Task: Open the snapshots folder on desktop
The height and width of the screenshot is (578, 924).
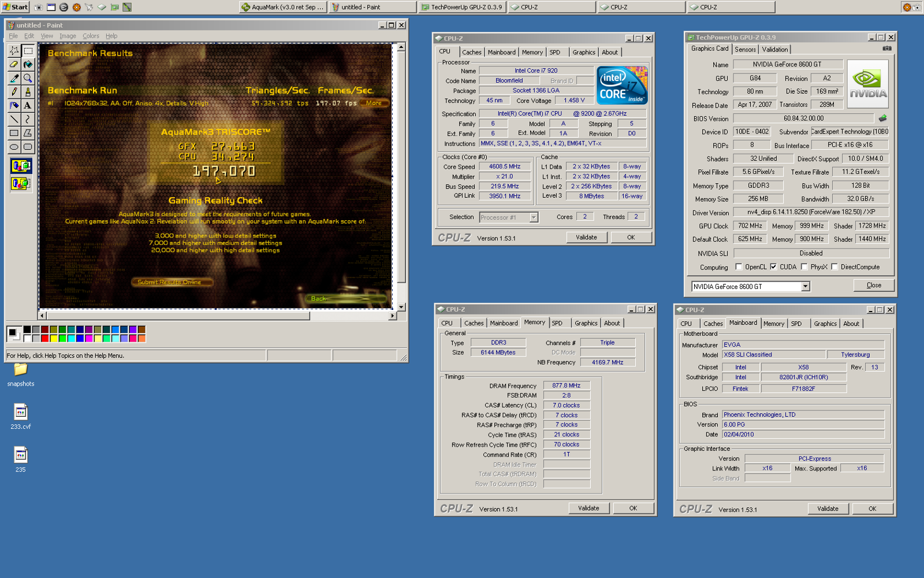Action: click(x=21, y=374)
